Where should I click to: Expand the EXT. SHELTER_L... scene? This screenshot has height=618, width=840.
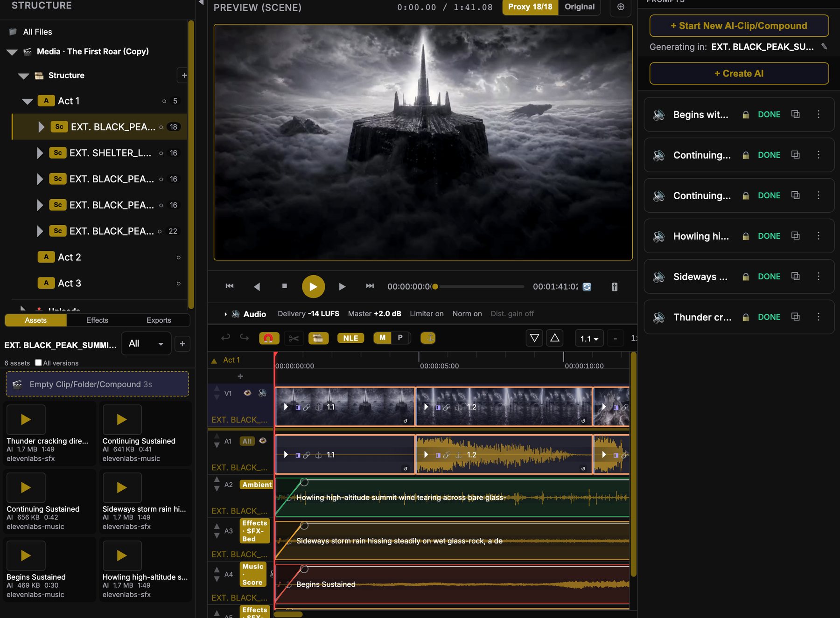point(40,153)
